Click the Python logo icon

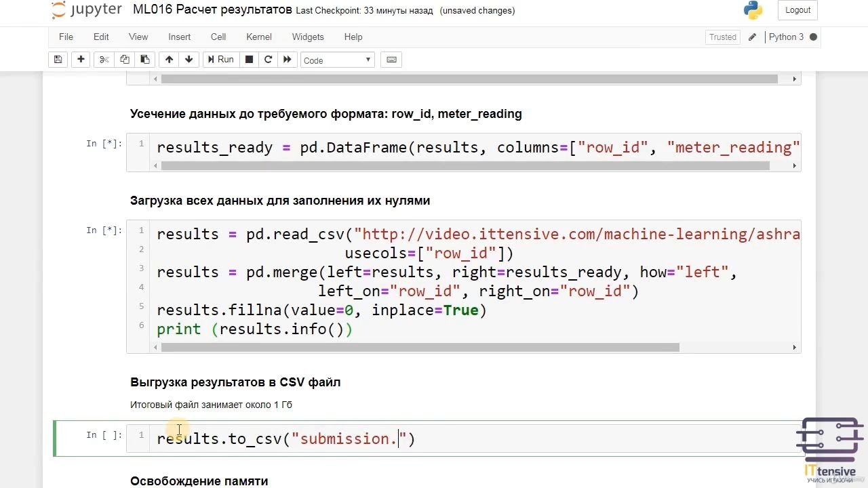753,10
